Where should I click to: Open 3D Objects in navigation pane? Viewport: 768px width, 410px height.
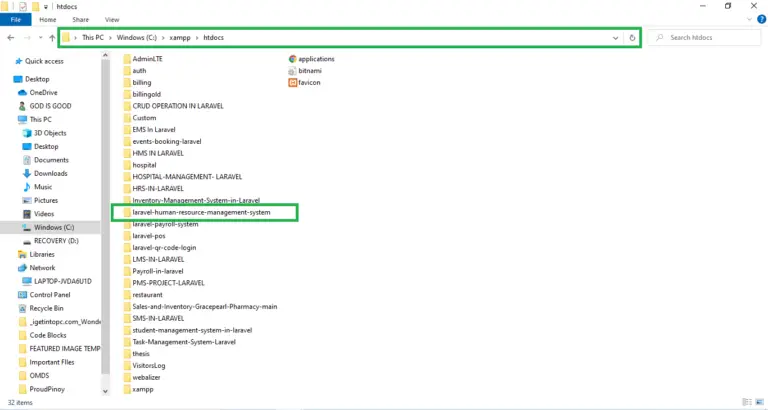[44, 133]
